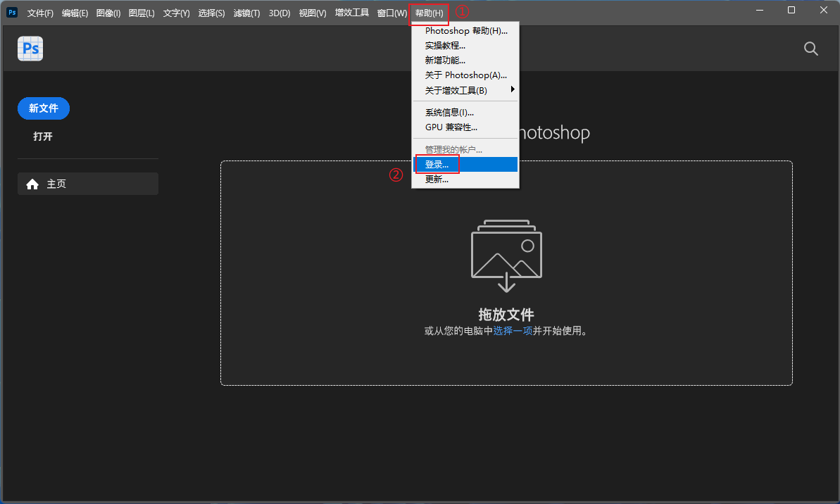Choose 新增功能... from Help menu

(x=465, y=61)
